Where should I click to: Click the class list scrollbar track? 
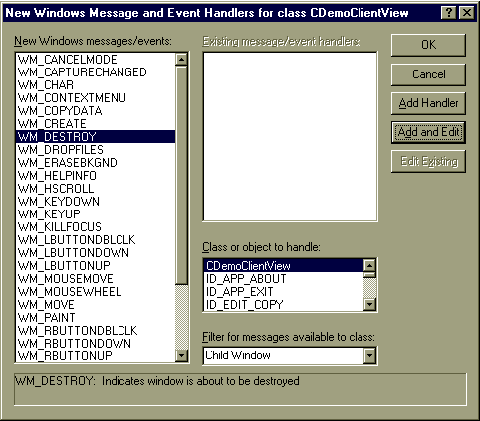369,288
